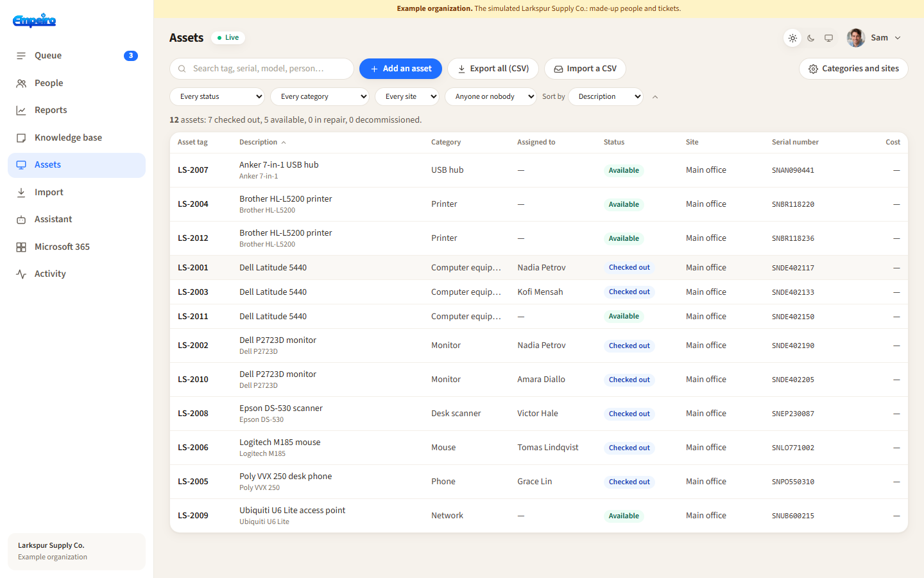Open the Assets page in sidebar
Screen dimensions: 924x578
click(77, 165)
